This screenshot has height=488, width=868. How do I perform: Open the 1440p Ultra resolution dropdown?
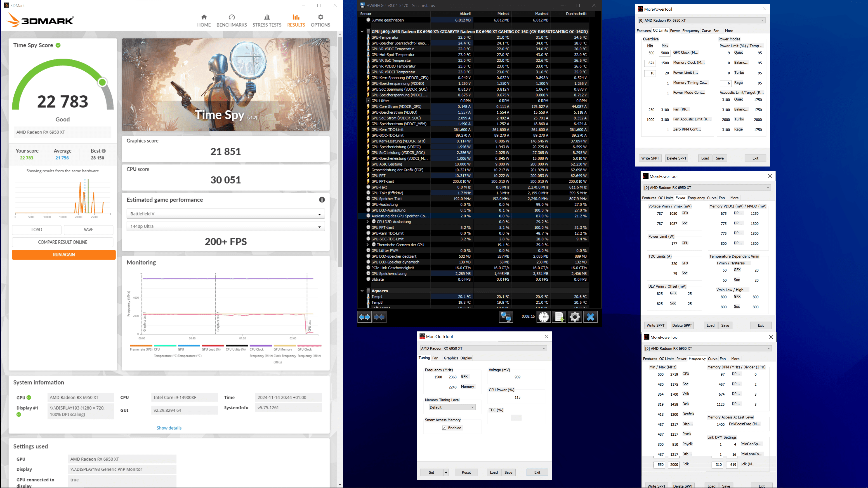[225, 226]
